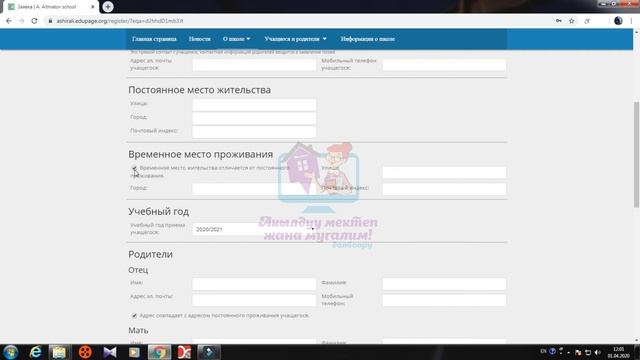Screen dimensions: 640x360
Task: Click the saved password key icon
Action: pos(558,21)
